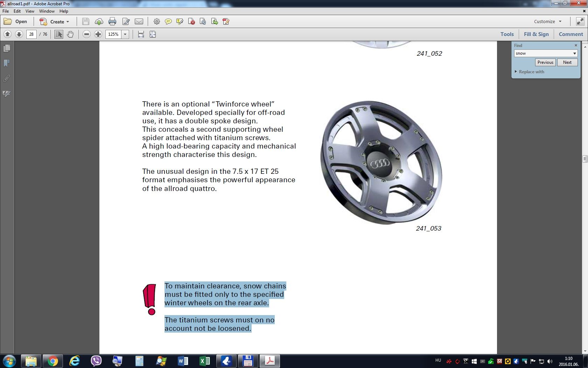This screenshot has width=588, height=368.
Task: Open the Fill & Sign pane
Action: point(536,34)
